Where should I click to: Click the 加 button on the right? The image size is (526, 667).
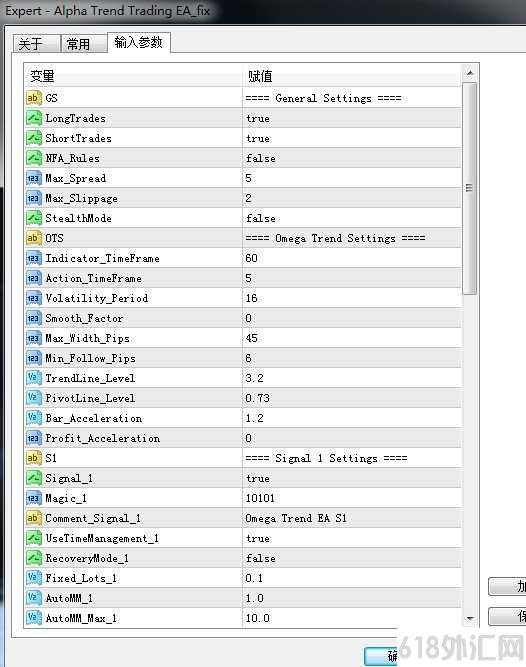coord(507,586)
